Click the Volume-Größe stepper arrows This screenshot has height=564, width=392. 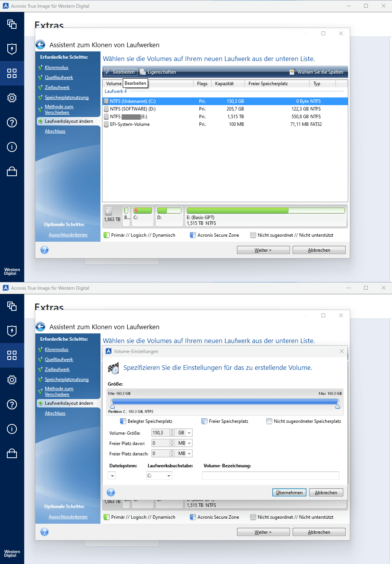click(172, 433)
